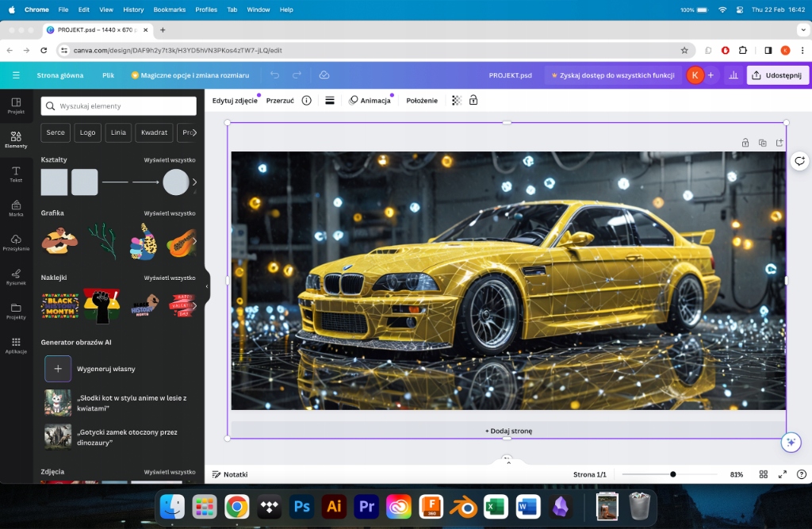Open the Plik menu
This screenshot has height=529, width=812.
108,75
